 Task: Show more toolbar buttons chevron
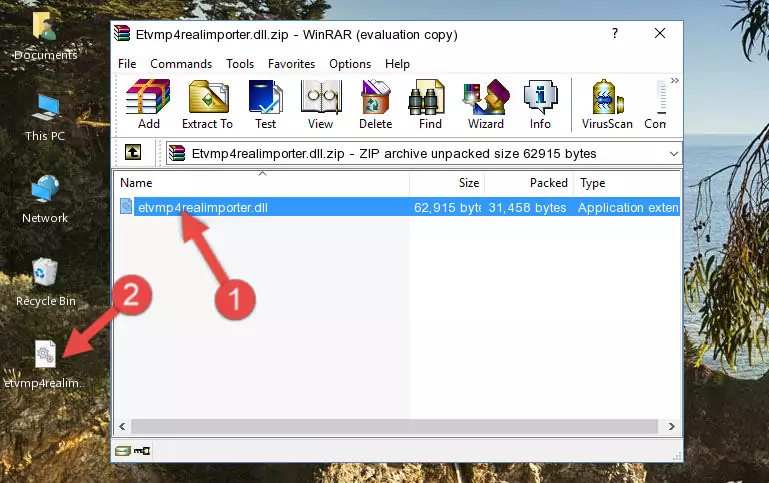click(675, 80)
